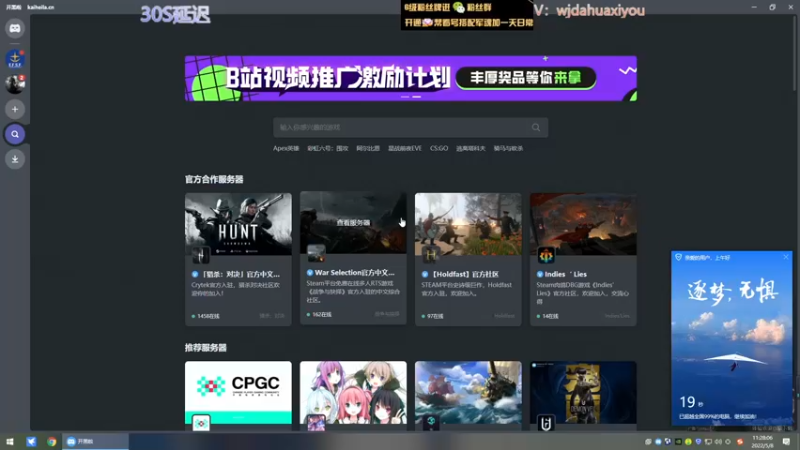Switch to the second banner slide indicator
This screenshot has width=800, height=450.
pos(417,97)
